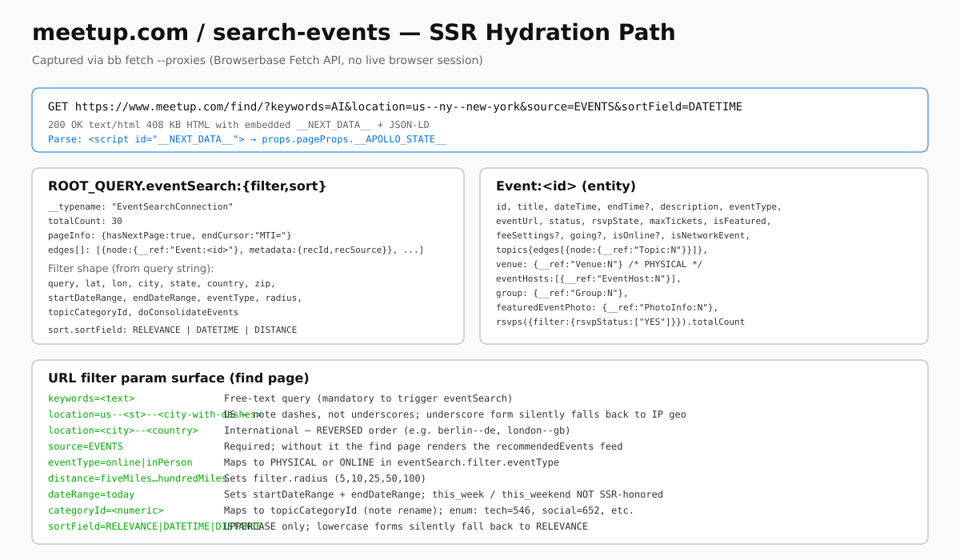Click the '__typename: "EventSearchConnection"' line
Viewport: 960px width, 560px height.
point(141,206)
